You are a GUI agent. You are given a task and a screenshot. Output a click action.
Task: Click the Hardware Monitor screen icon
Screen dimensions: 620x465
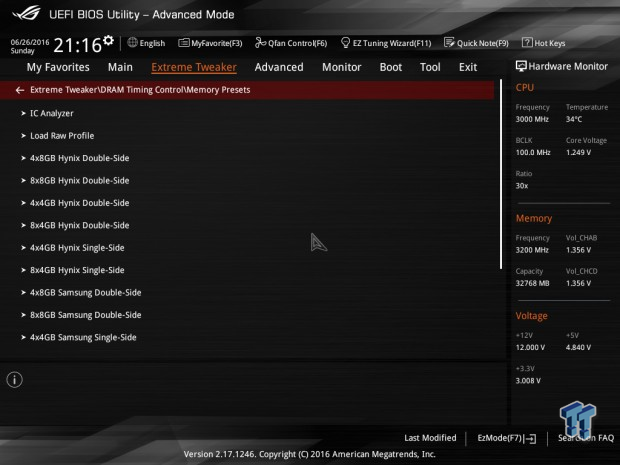pos(521,66)
